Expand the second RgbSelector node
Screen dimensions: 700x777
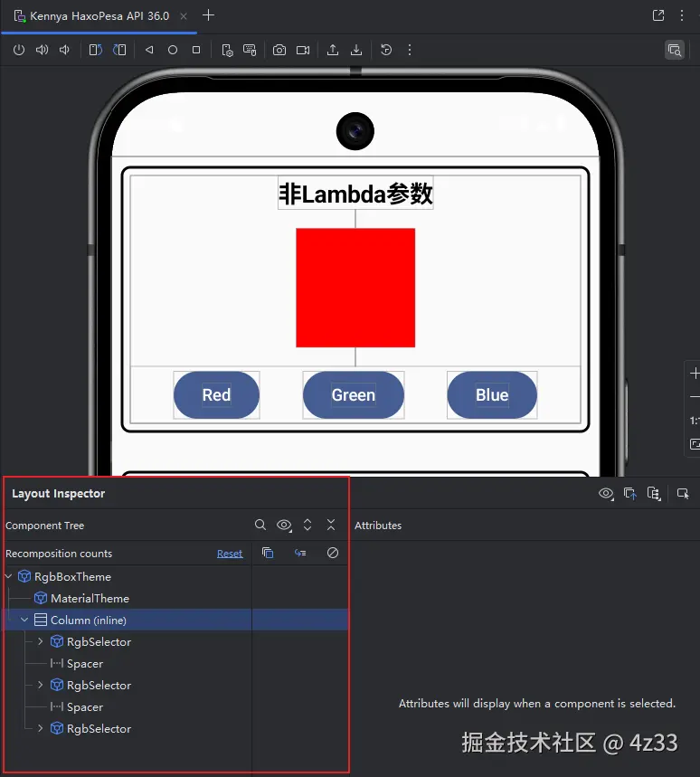[41, 685]
